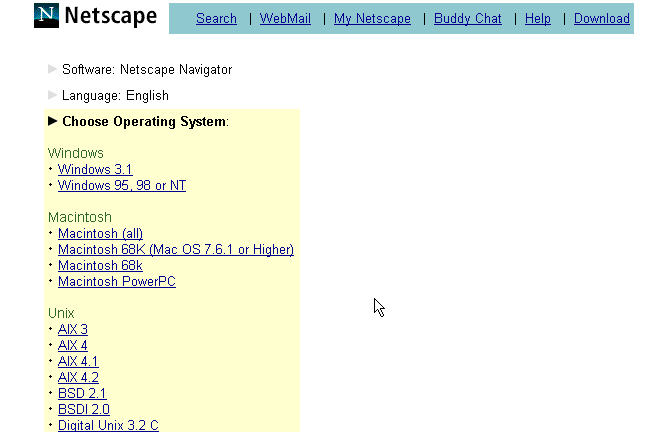Screen dimensions: 658x432
Task: Open Buddy Chat from header
Action: pos(467,18)
